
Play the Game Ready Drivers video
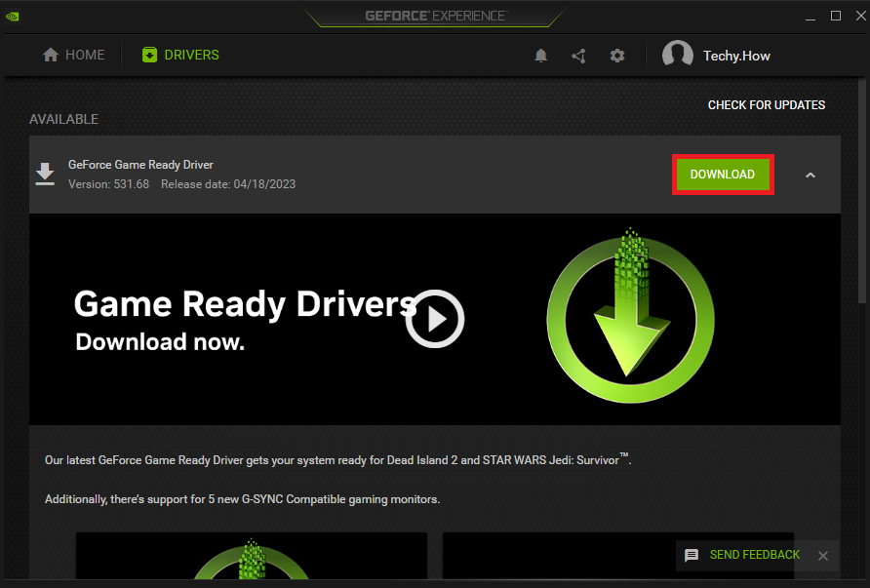click(x=435, y=319)
